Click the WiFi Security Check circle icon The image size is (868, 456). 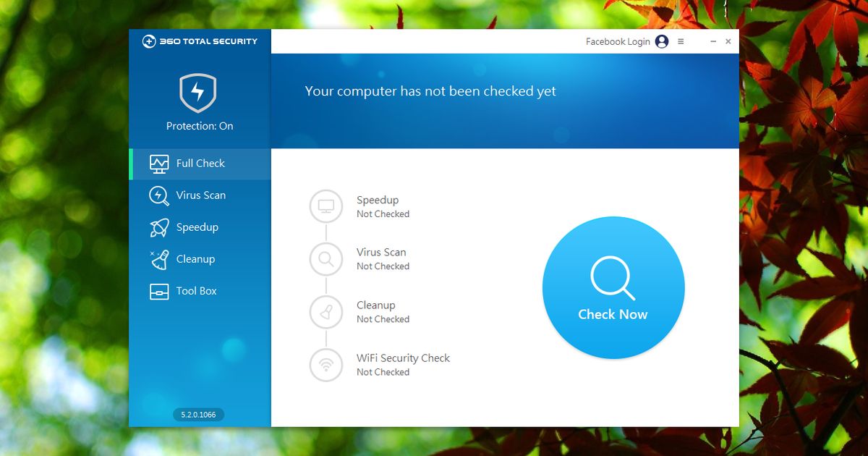click(x=326, y=365)
